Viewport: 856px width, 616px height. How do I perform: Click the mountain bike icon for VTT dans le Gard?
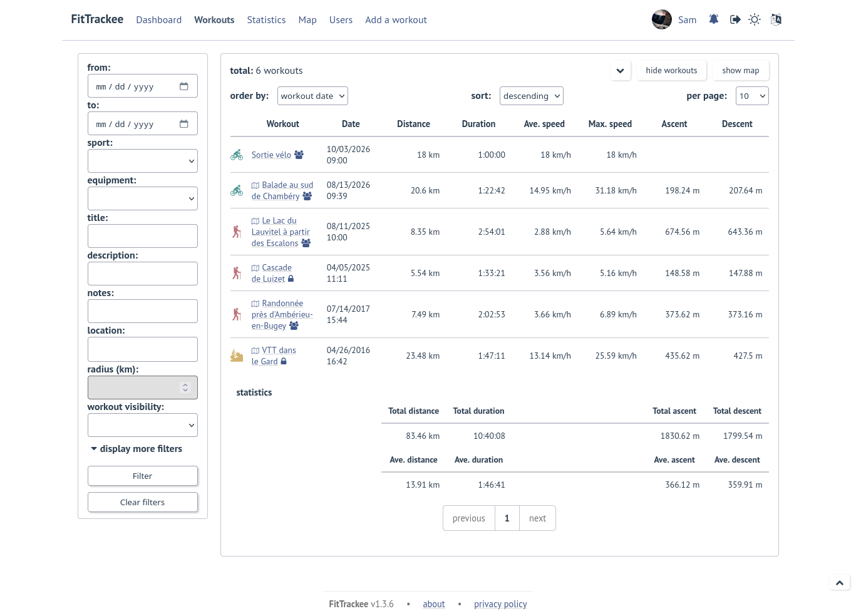[x=237, y=356]
